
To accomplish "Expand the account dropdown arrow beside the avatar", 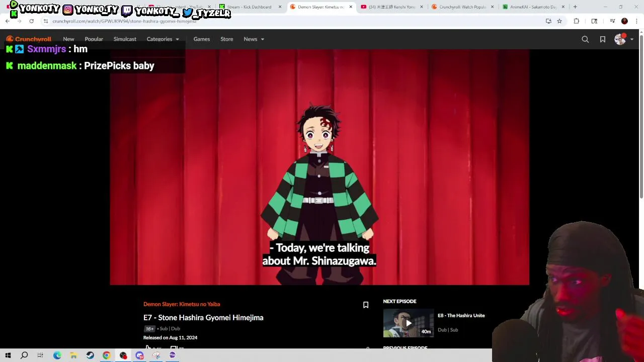I will pos(632,39).
